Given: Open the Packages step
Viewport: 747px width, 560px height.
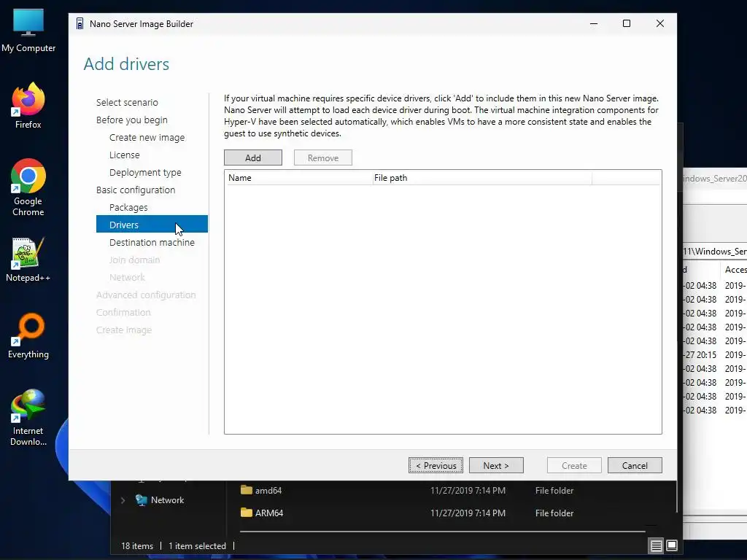Looking at the screenshot, I should pos(128,208).
